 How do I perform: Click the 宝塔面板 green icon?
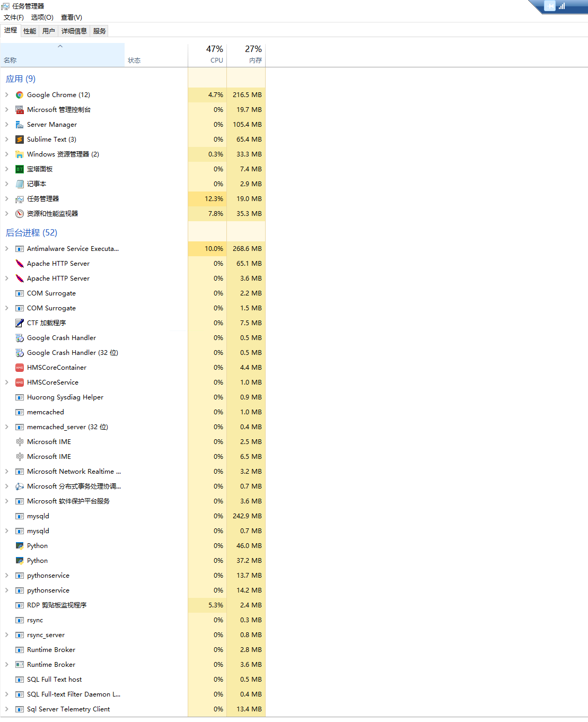20,169
